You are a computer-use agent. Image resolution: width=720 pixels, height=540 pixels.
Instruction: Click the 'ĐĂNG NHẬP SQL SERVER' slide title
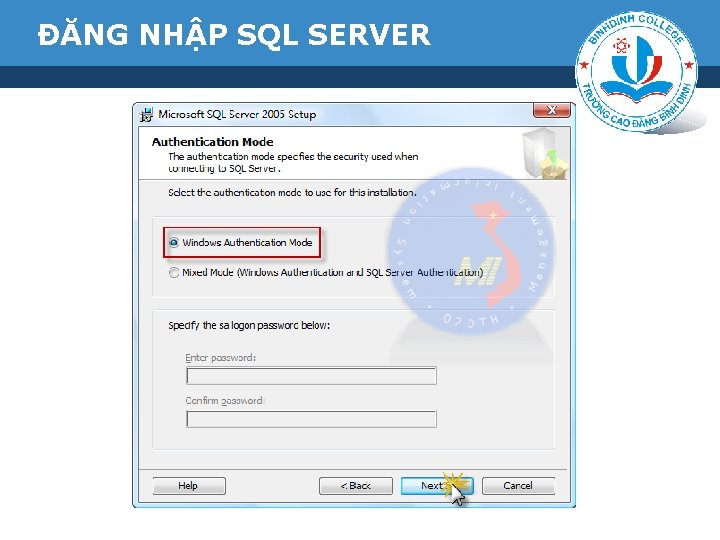click(234, 35)
